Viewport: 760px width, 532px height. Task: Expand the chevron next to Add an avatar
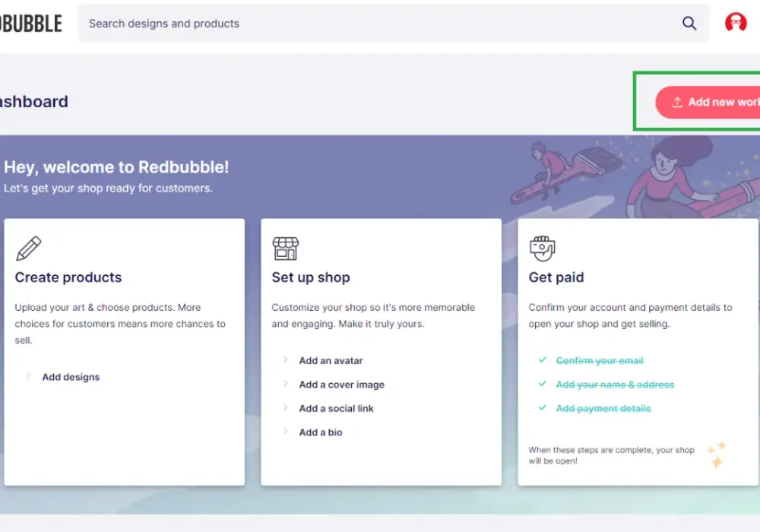click(285, 359)
